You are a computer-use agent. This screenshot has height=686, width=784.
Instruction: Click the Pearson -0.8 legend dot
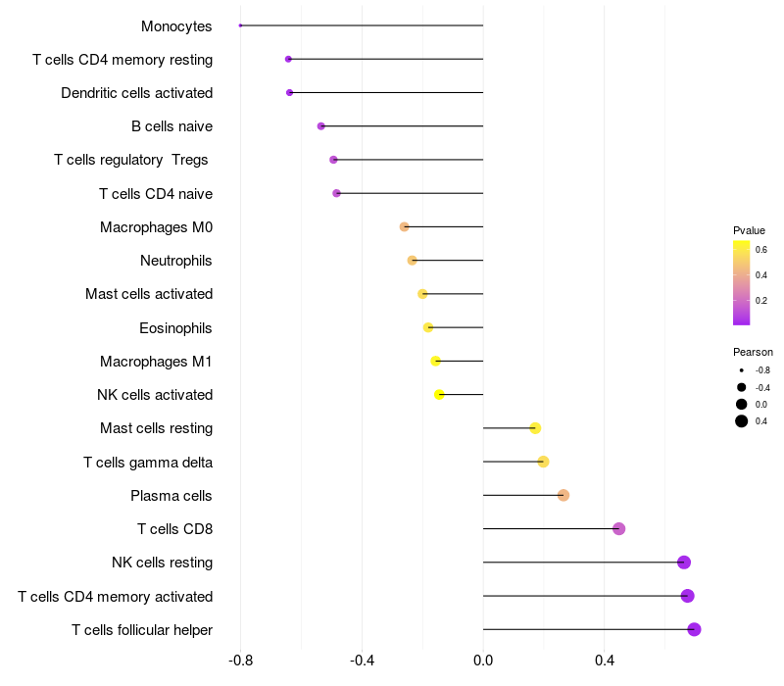coord(742,370)
